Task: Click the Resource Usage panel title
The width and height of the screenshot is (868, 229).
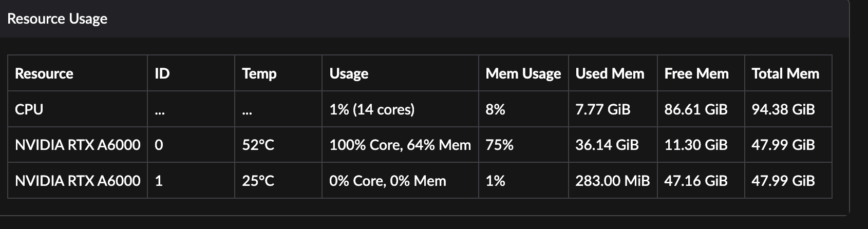Action: click(x=58, y=19)
